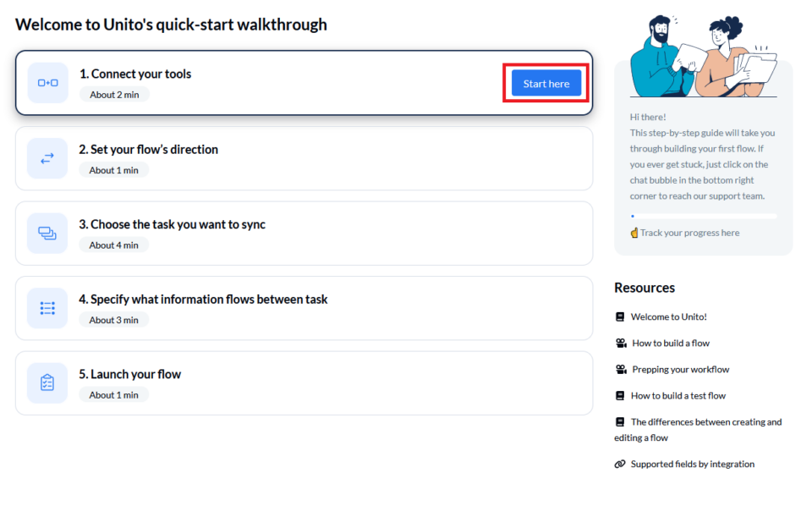Click the walkthrough progress bar
Screen dimensions: 812x506
pos(703,217)
